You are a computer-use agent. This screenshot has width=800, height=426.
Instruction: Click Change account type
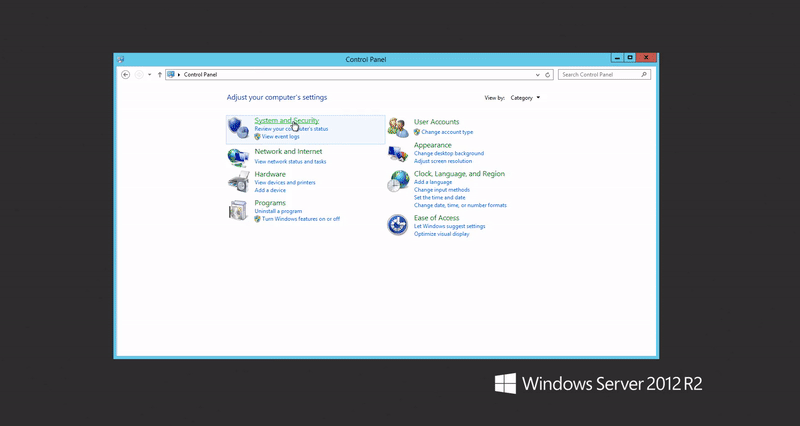tap(447, 132)
